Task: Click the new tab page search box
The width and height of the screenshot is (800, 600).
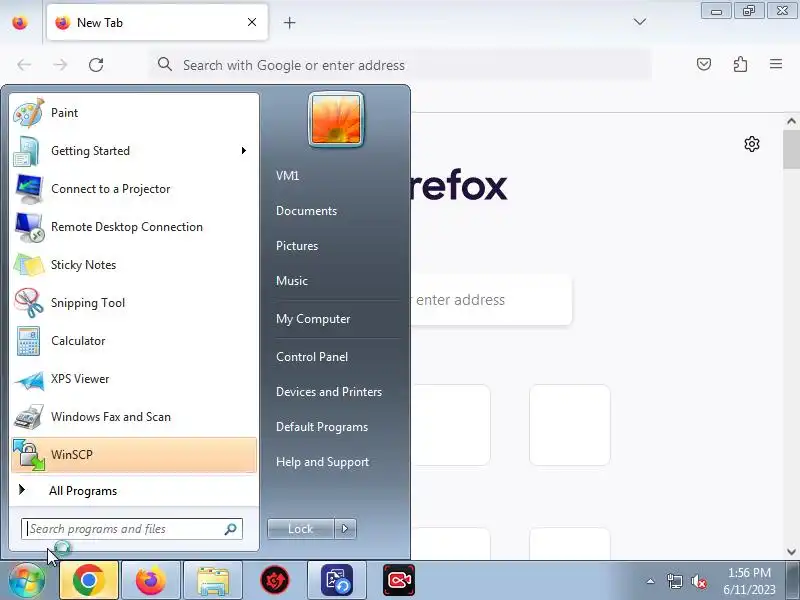Action: pyautogui.click(x=490, y=299)
